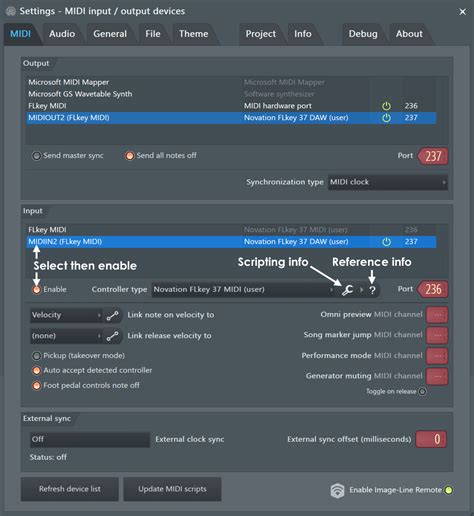The image size is (474, 516).
Task: Select MIDIOUT2 (FLkey MIDI) output row
Action: [x=231, y=118]
